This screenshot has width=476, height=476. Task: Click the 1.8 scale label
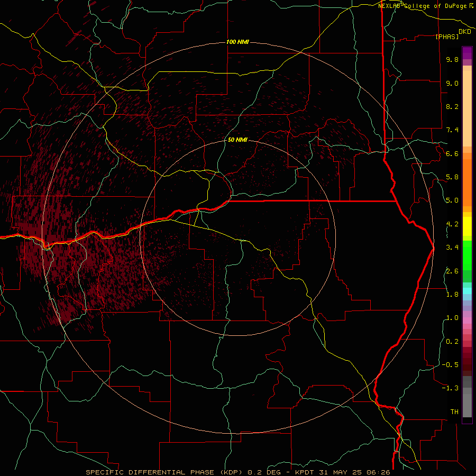452,295
